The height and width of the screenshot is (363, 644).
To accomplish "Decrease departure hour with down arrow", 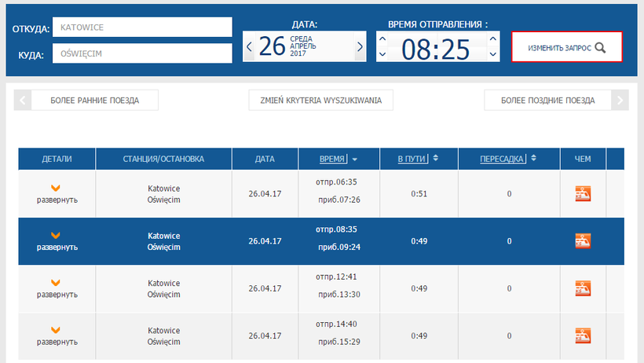I will (382, 55).
